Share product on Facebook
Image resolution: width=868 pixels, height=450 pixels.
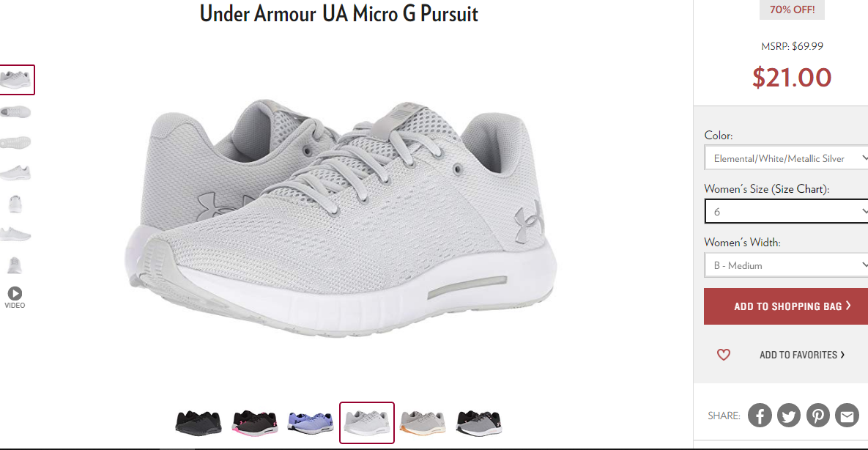coord(760,415)
